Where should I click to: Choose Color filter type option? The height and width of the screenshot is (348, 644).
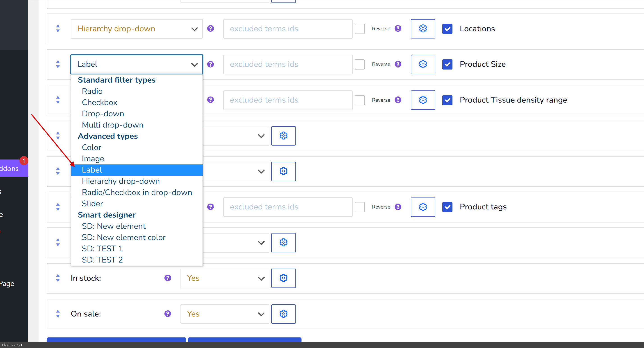(x=91, y=148)
